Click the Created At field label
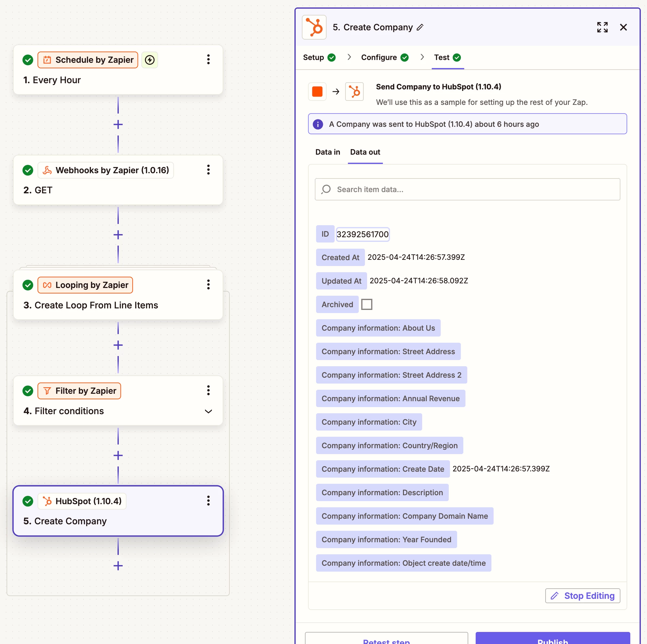This screenshot has width=647, height=644. coord(340,257)
